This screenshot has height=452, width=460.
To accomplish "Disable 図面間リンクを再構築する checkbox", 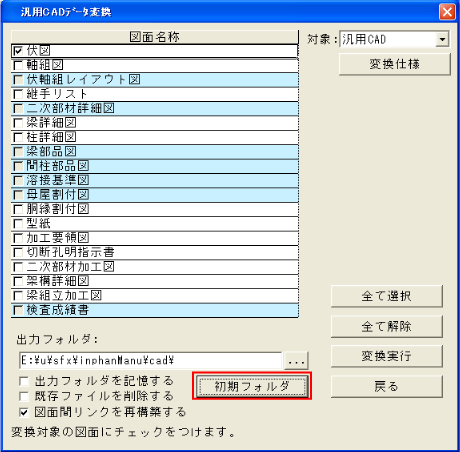I will click(x=24, y=412).
